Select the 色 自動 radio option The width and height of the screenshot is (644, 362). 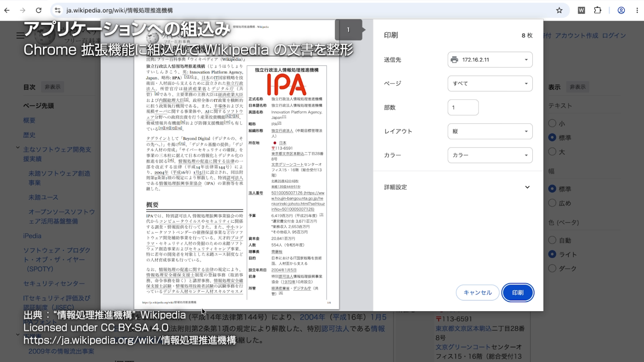[552, 240]
